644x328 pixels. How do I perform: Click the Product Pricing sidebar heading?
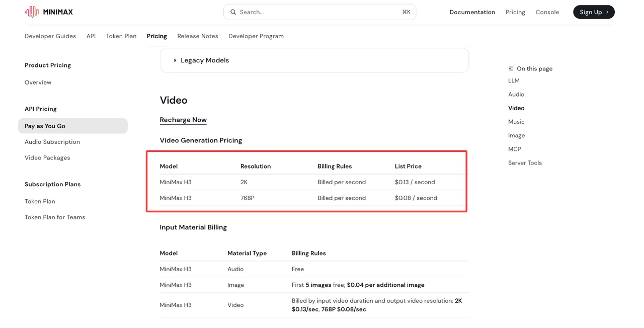(x=48, y=65)
